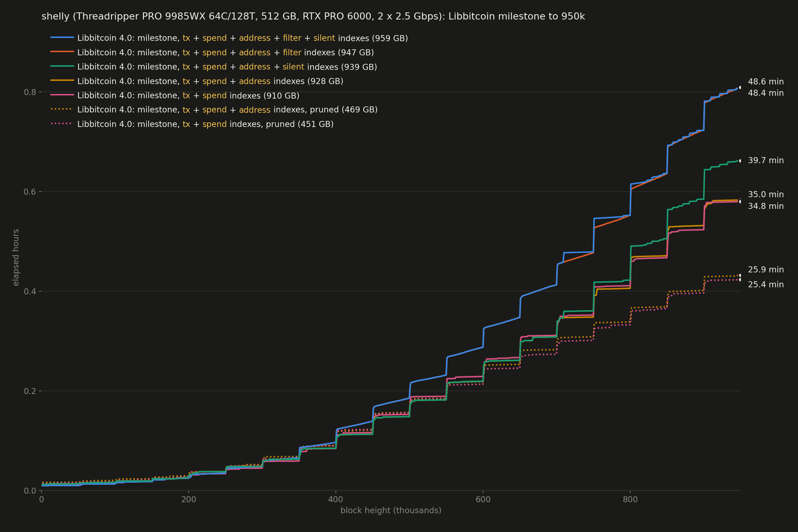Click the 'block height (thousands)' x-axis label
The width and height of the screenshot is (798, 532).
391,510
